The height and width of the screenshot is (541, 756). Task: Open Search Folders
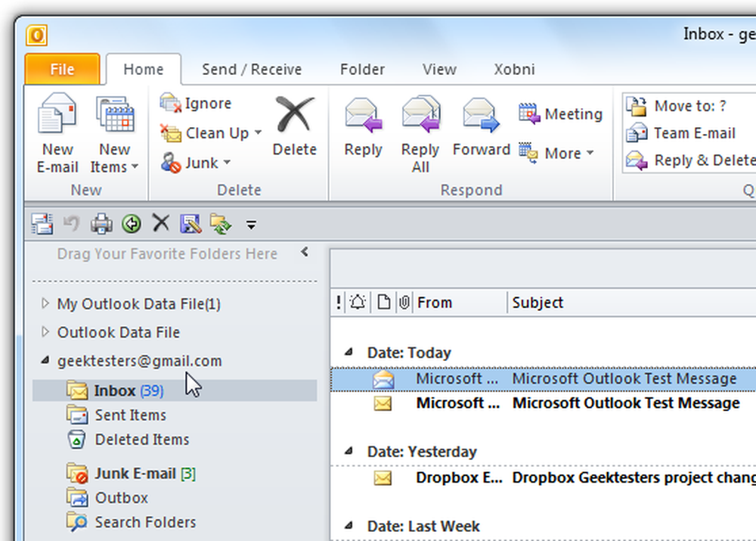(131, 522)
